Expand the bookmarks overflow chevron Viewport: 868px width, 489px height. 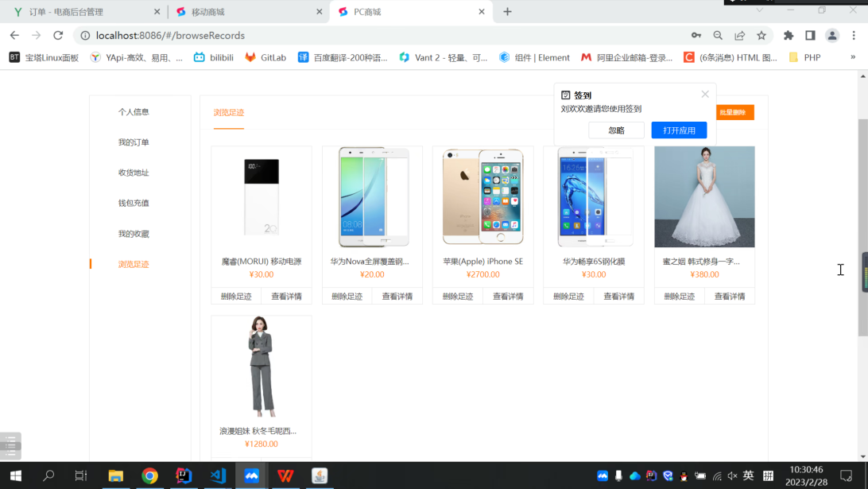(853, 57)
